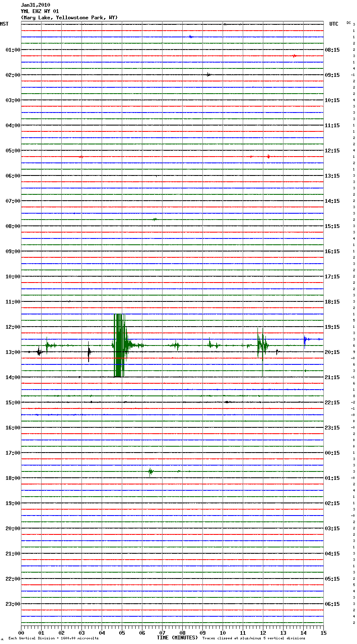This screenshot has width=357, height=644.
Task: Click the 00 minute axis tick label
Action: 21,633
